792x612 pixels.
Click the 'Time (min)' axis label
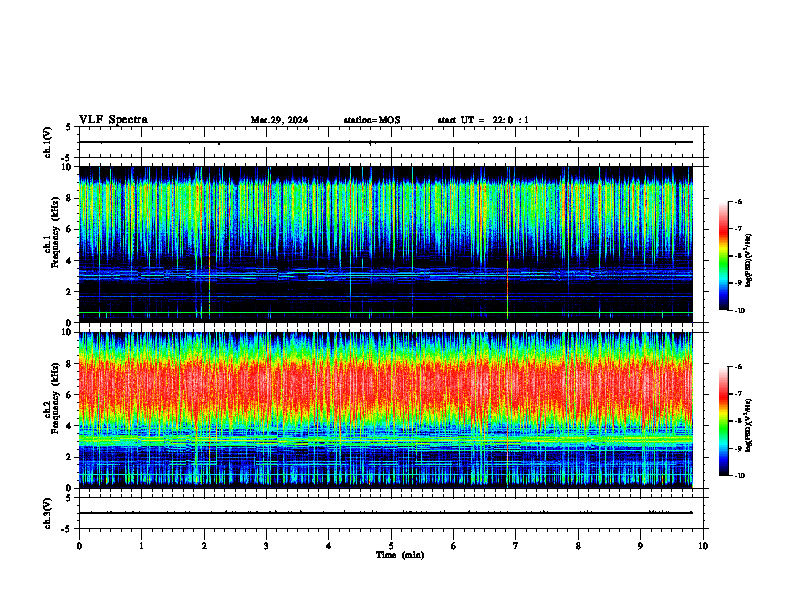pyautogui.click(x=400, y=555)
